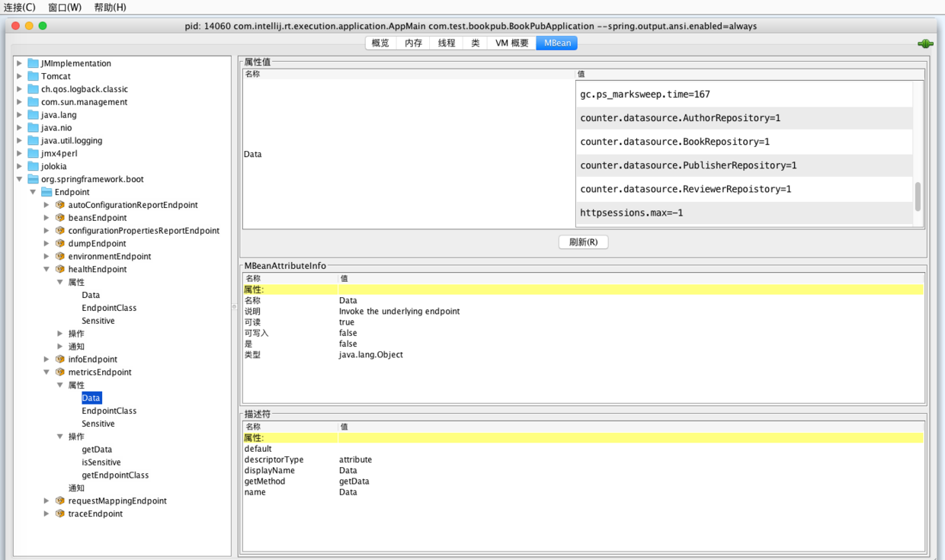Select the getData operation

[97, 450]
